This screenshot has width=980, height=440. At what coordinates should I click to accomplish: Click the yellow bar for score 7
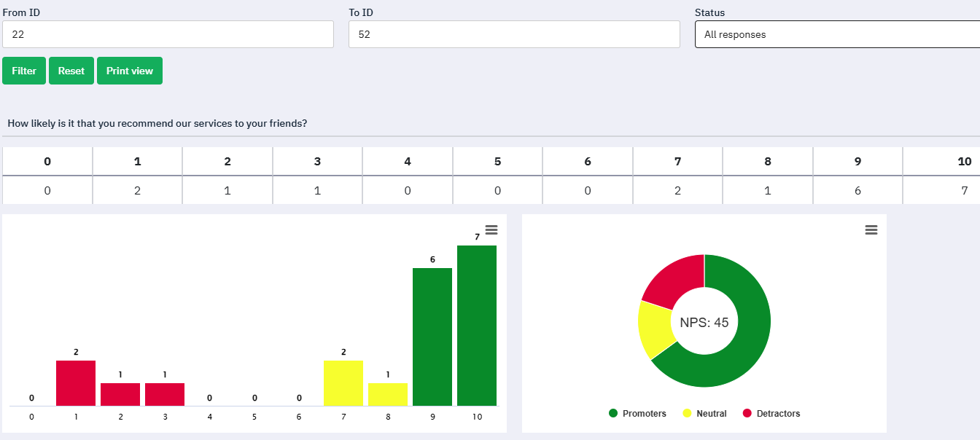coord(343,383)
